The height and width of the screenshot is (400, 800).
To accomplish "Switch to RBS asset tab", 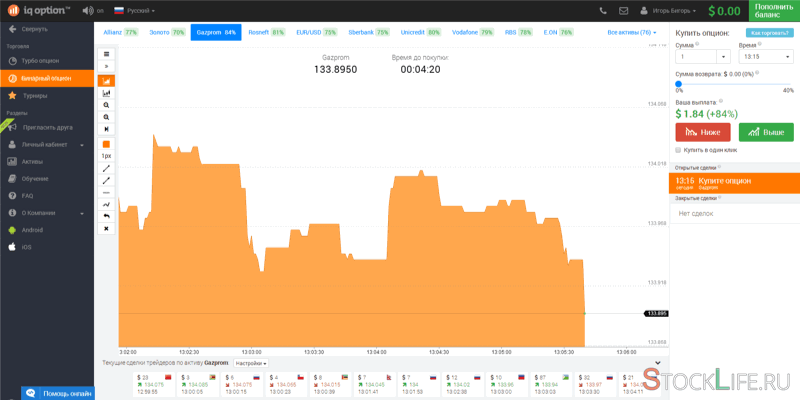I will (518, 32).
